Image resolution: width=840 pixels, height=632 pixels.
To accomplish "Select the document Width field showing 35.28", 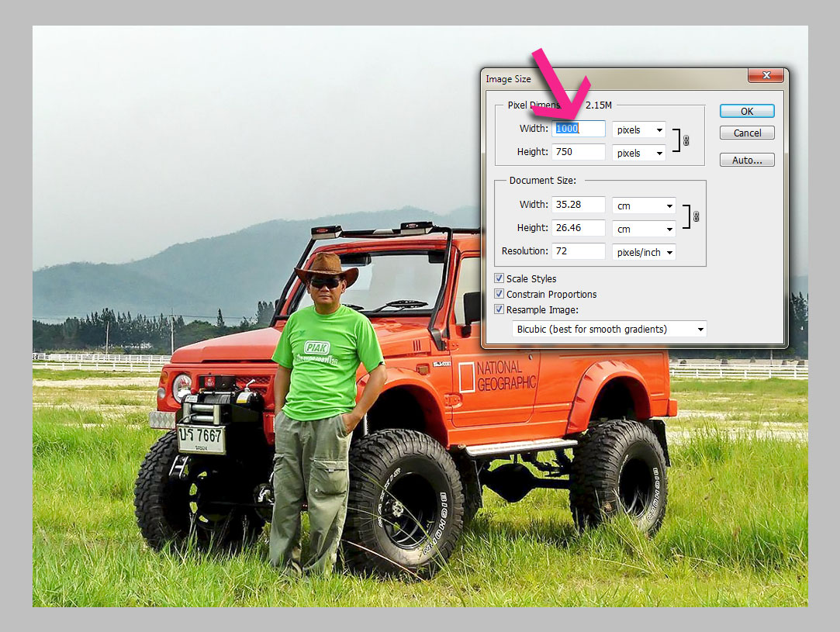I will (578, 205).
